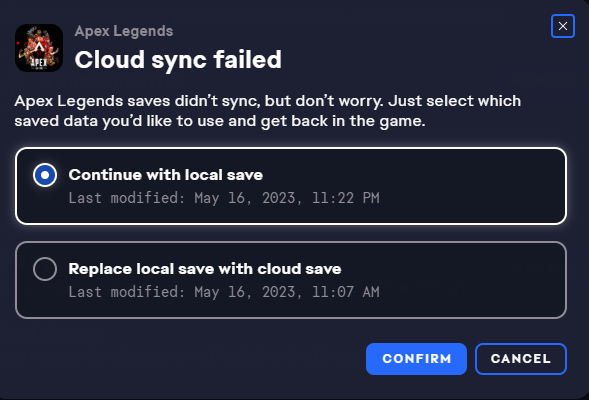
Task: Choose the cloud save option card
Action: tap(291, 280)
